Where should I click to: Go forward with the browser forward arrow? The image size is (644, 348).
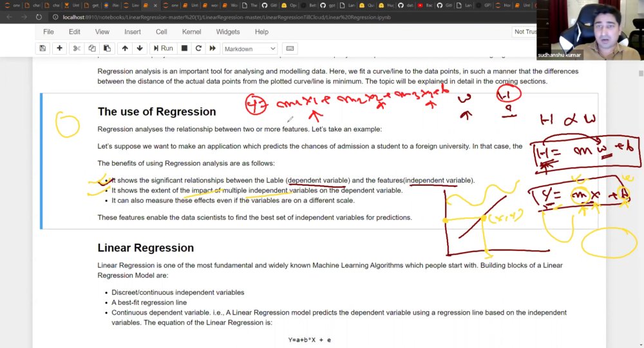[x=24, y=17]
